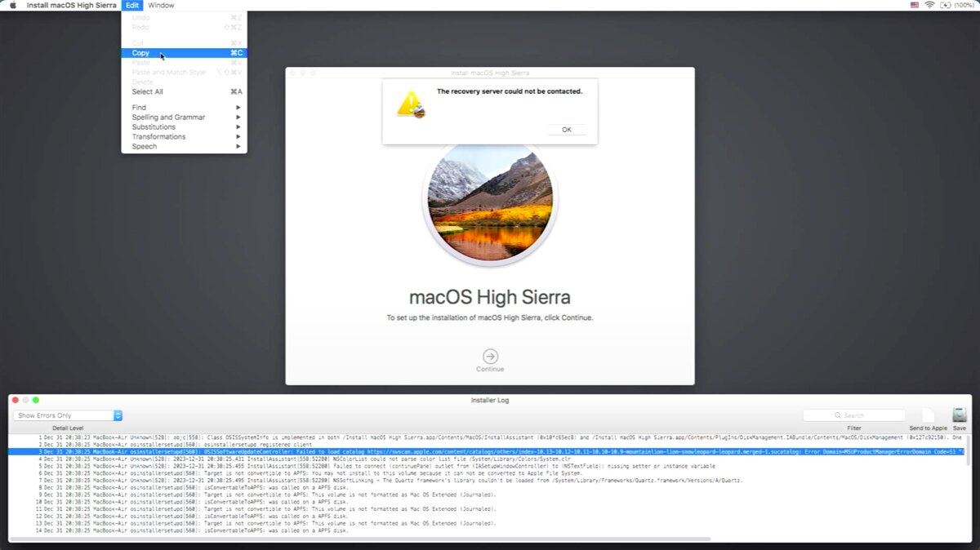Click the battery status icon

click(x=945, y=5)
